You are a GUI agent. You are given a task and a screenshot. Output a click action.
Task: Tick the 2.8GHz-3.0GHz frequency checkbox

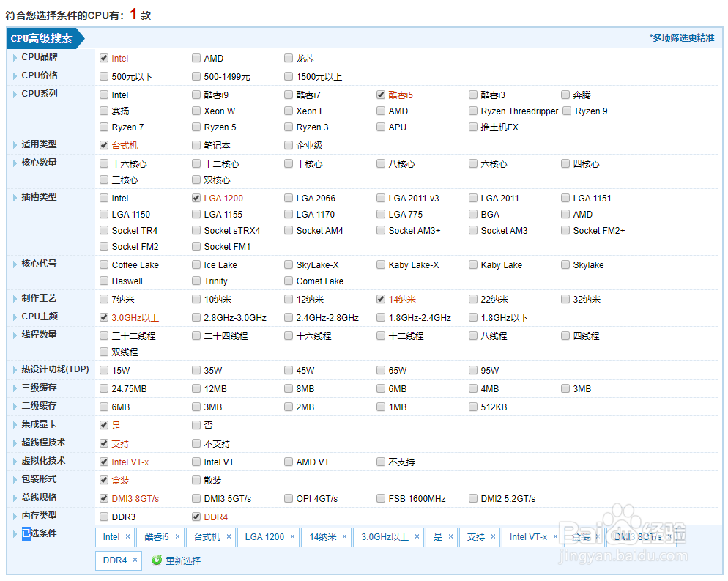196,317
